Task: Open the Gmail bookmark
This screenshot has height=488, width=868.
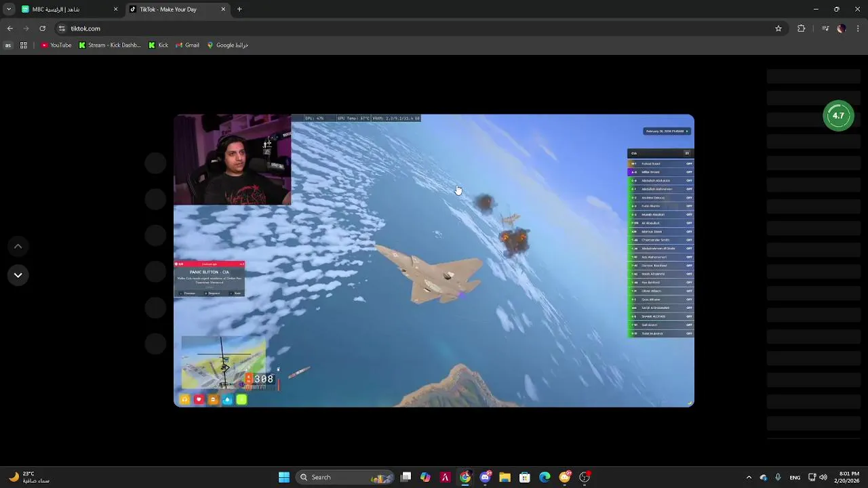Action: (187, 45)
